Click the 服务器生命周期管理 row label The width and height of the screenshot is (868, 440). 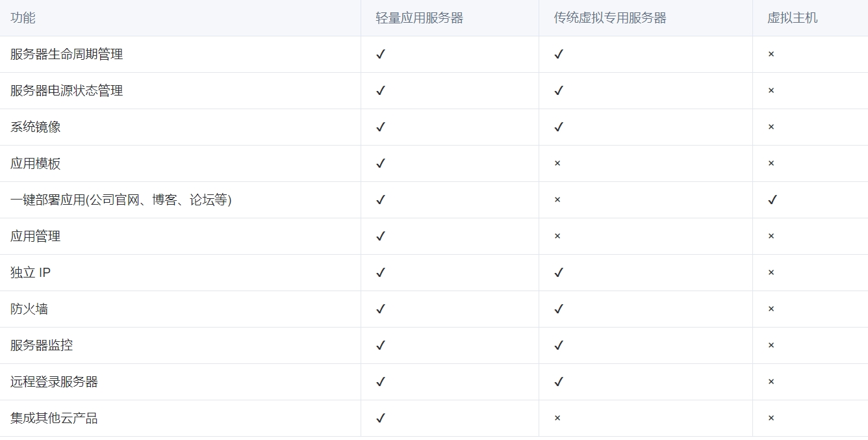point(66,55)
